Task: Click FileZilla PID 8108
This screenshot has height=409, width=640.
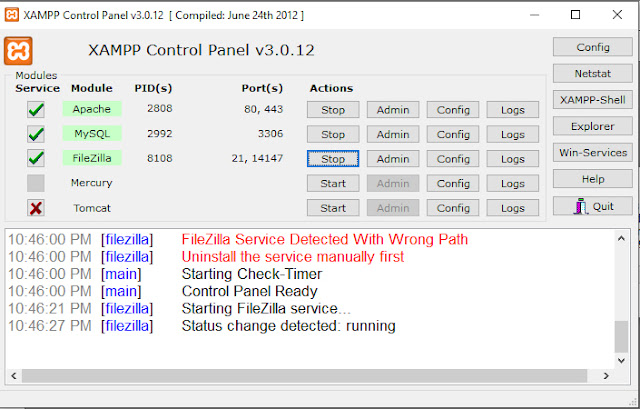Action: 160,158
